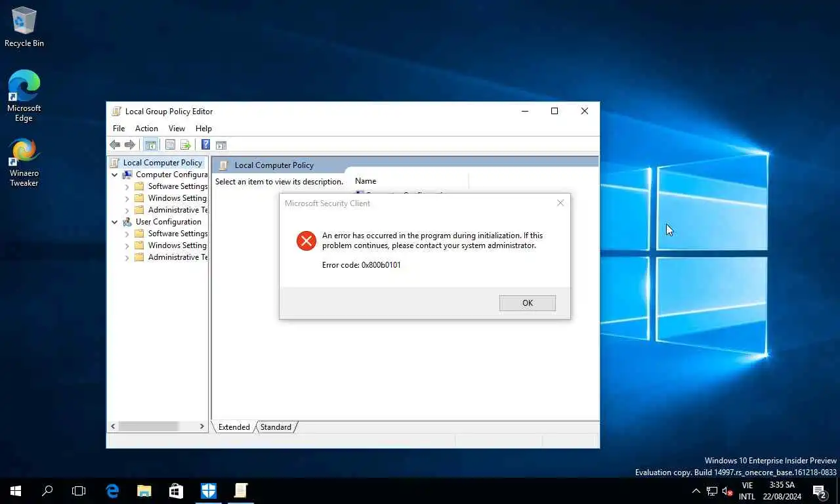Viewport: 840px width, 504px height.
Task: Open the blue Help question-mark toolbar icon
Action: (205, 145)
